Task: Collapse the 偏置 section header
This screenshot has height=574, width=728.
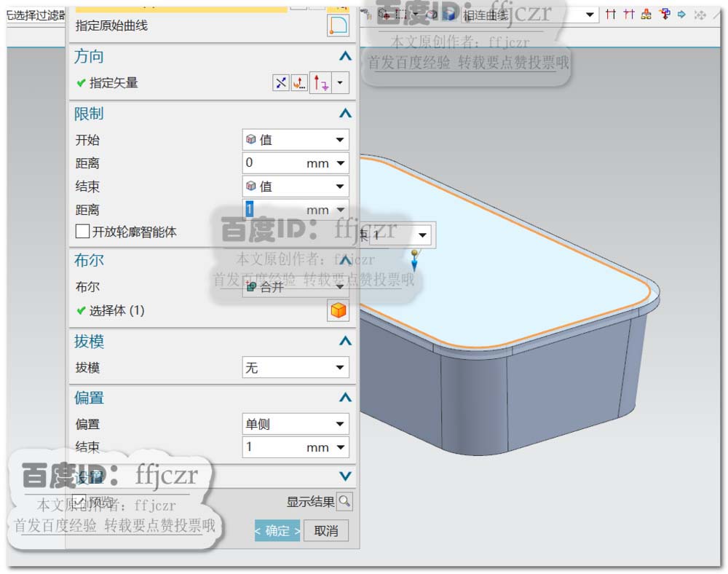Action: point(345,398)
